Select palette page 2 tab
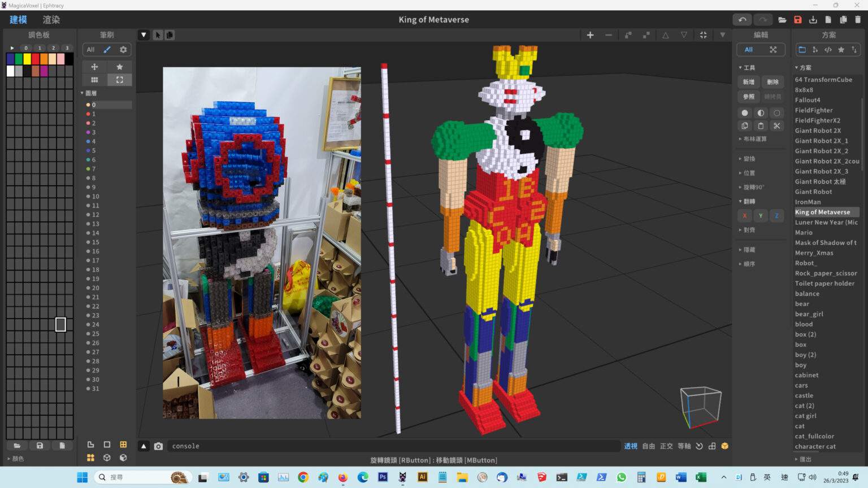 point(53,48)
